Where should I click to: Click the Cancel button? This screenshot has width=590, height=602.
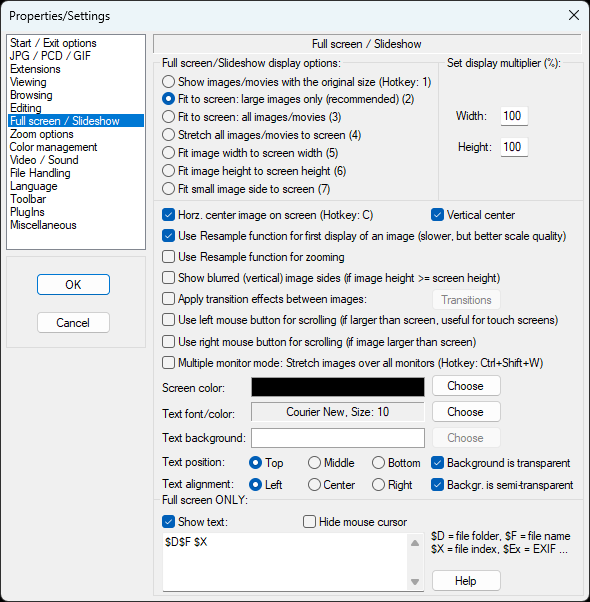click(73, 322)
